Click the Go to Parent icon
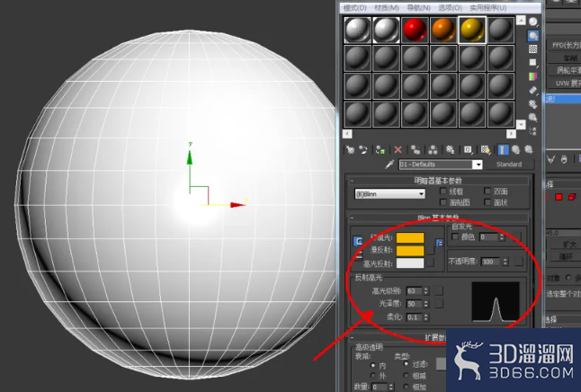Image resolution: width=581 pixels, height=392 pixels. click(515, 149)
